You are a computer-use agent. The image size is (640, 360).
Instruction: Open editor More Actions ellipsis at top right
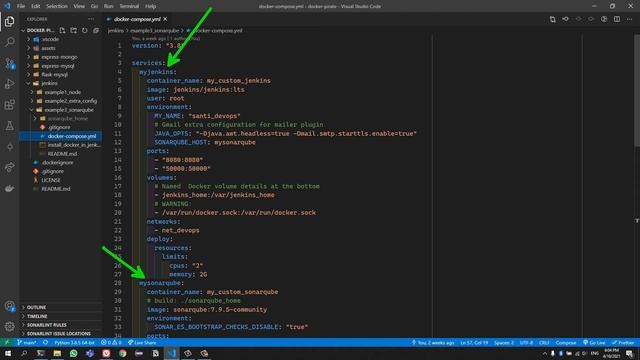click(629, 19)
